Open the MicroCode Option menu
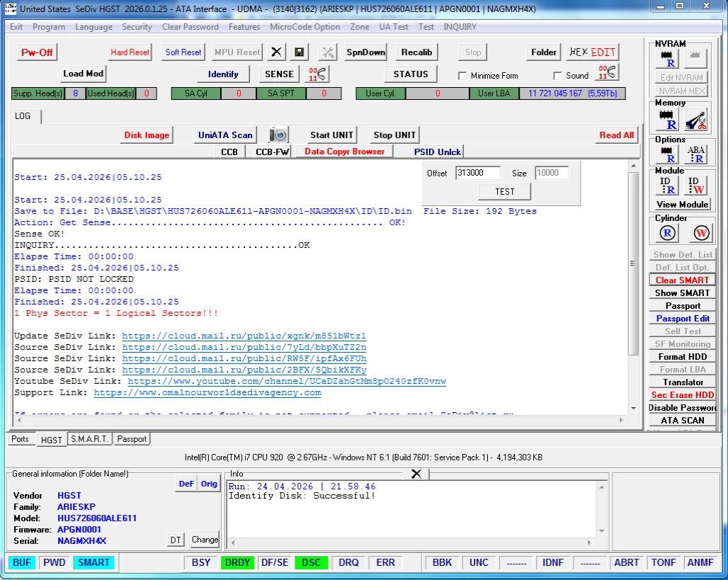The height and width of the screenshot is (580, 728). pos(305,27)
